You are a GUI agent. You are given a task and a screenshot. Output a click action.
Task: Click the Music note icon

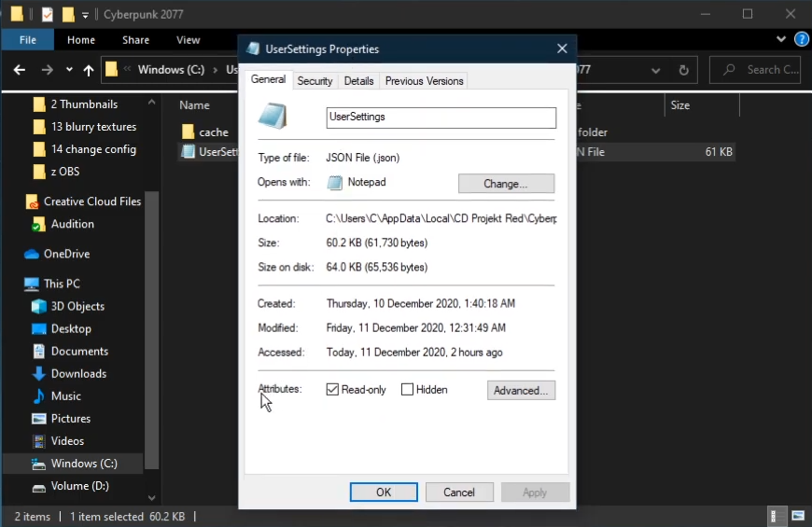point(39,395)
